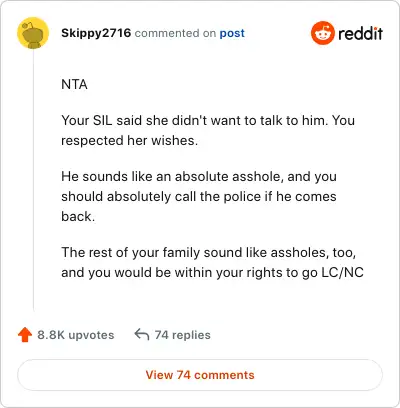Click the word "back." in the comment
400x408 pixels.
(78, 216)
